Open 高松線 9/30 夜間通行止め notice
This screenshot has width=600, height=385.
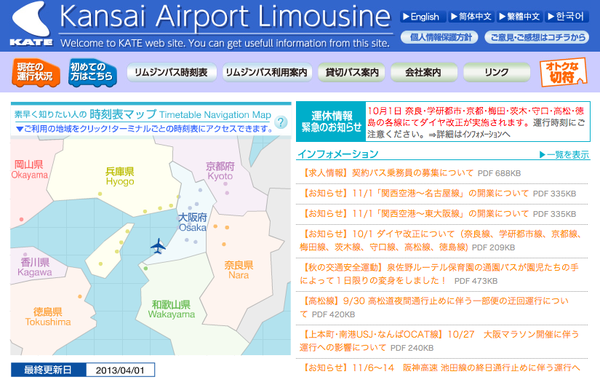tap(434, 307)
